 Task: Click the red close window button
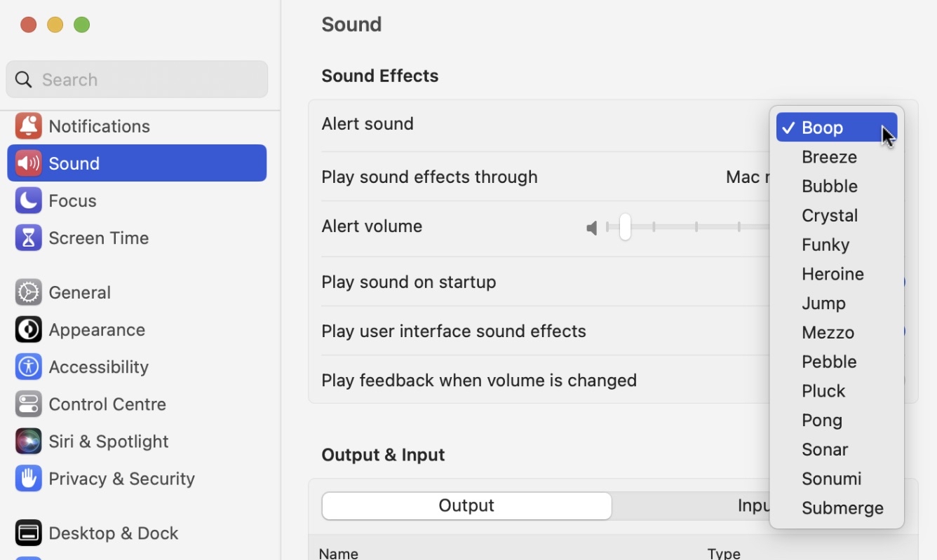click(x=28, y=25)
